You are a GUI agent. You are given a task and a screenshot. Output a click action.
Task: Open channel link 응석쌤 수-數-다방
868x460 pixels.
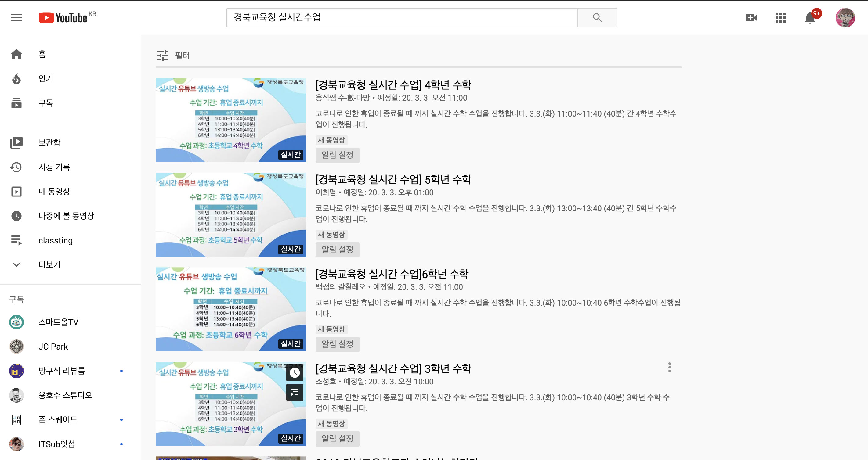(x=342, y=98)
